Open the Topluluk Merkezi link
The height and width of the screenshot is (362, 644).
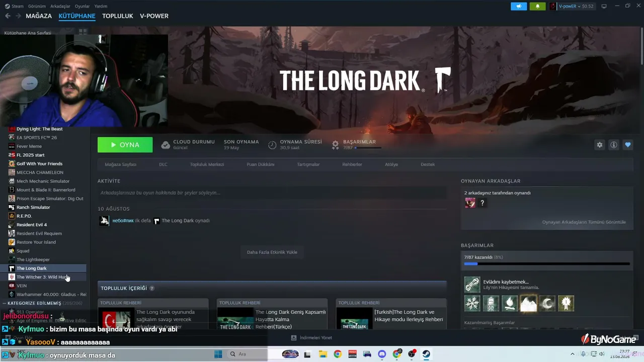click(x=207, y=164)
